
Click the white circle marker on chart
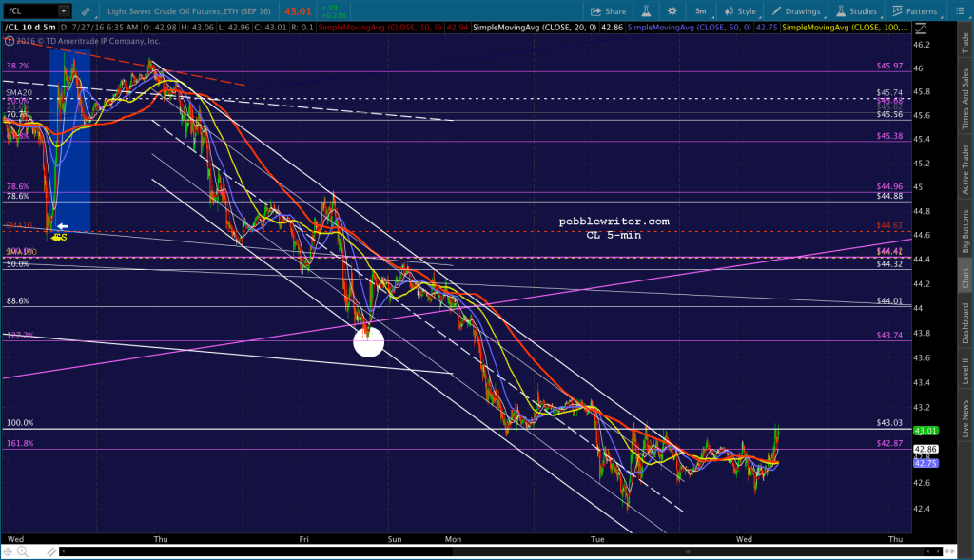click(368, 341)
